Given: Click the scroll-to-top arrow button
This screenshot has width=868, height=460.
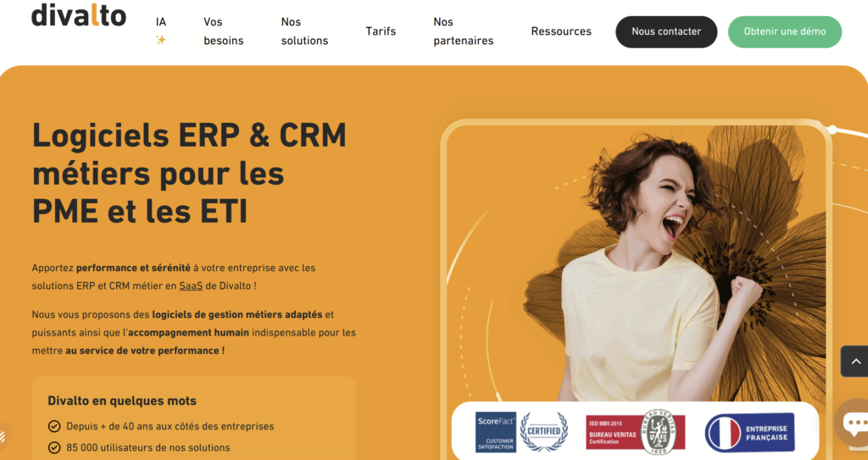Looking at the screenshot, I should (854, 361).
